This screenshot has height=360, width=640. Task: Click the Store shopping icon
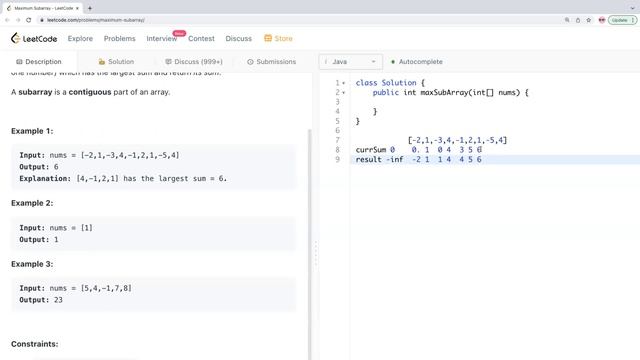click(268, 38)
